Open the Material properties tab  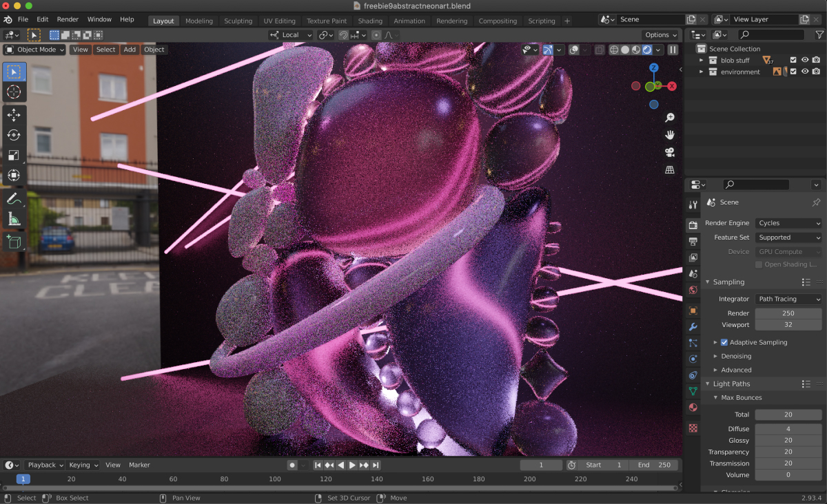pyautogui.click(x=693, y=408)
